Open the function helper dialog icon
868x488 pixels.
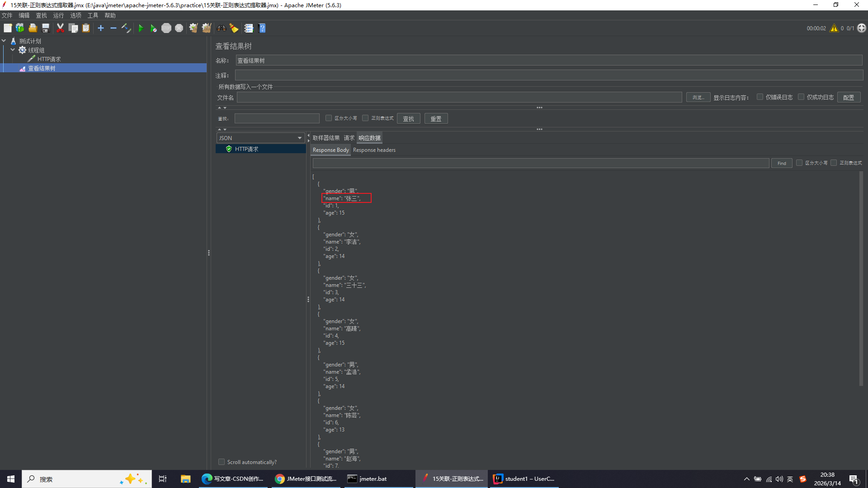(249, 28)
